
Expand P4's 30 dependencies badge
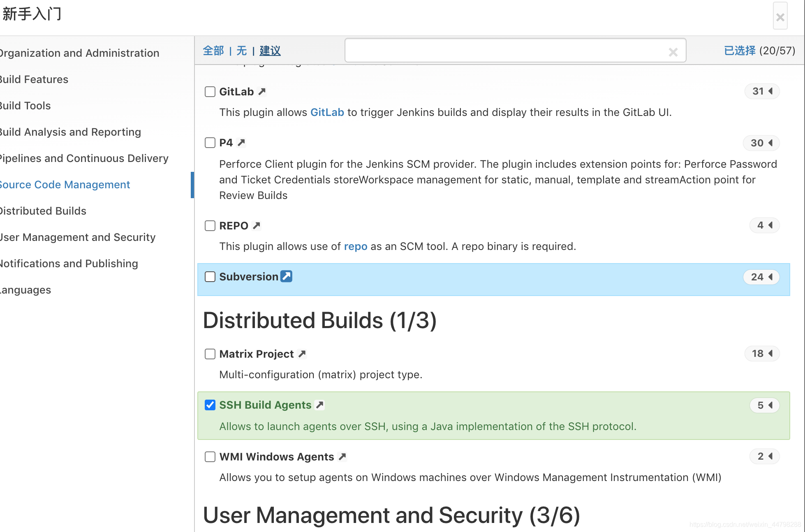[x=761, y=143]
